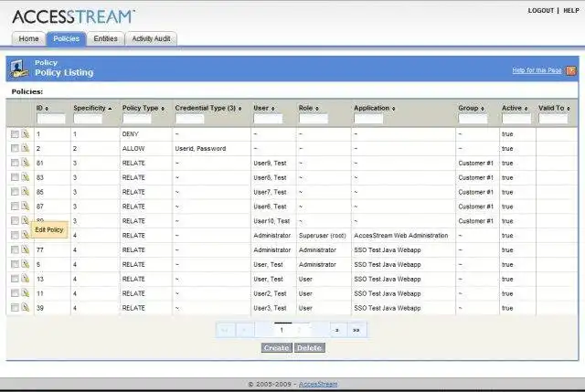The height and width of the screenshot is (392, 585).
Task: Open edit policy icon for ID 1
Action: [25, 133]
